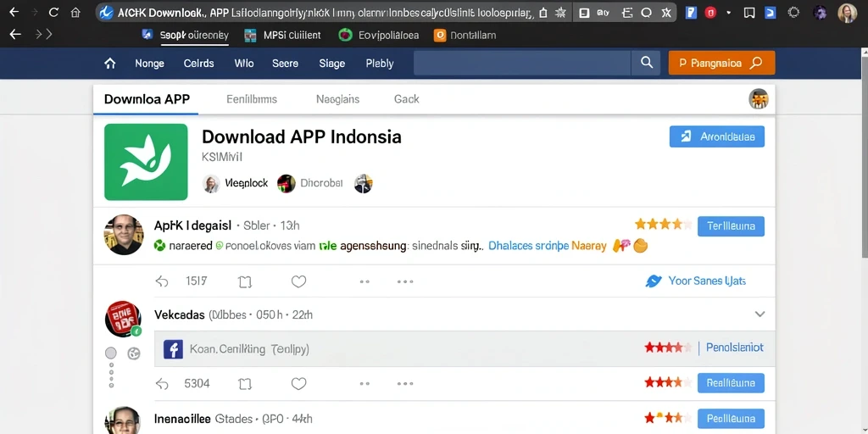Screen dimensions: 868x434
Task: Click the Vleaplock contributor avatar
Action: pos(211,183)
